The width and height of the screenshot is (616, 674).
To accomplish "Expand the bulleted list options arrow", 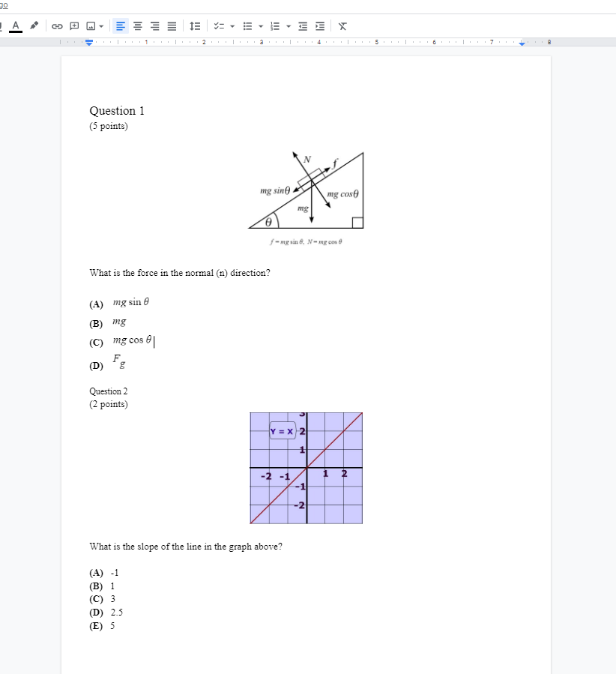I will (x=261, y=26).
